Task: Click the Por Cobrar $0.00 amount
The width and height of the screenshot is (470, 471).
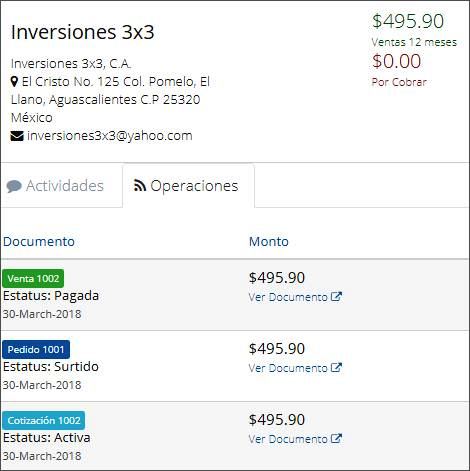Action: tap(396, 61)
